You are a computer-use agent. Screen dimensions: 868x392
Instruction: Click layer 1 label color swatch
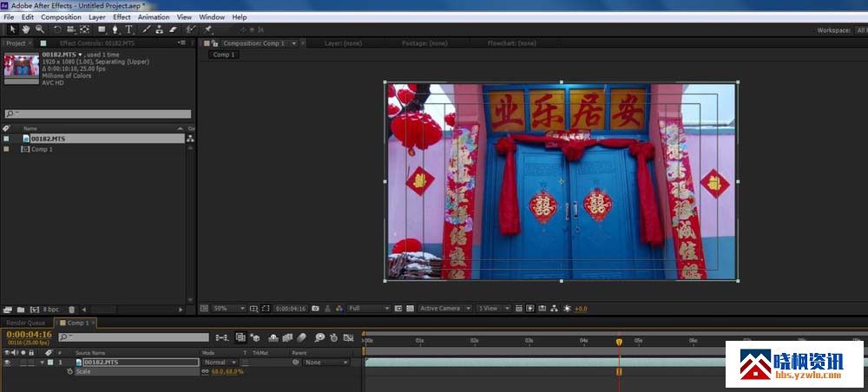point(50,363)
